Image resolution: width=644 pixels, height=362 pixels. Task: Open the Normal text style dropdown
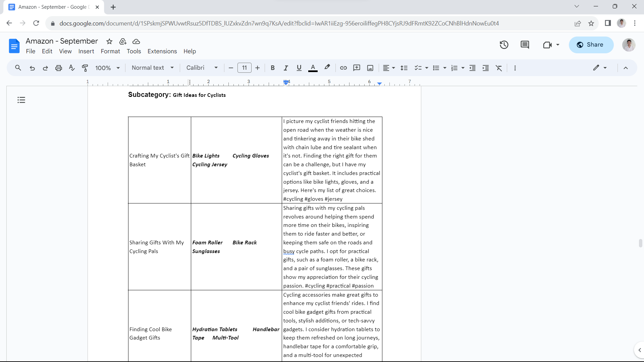pyautogui.click(x=153, y=68)
